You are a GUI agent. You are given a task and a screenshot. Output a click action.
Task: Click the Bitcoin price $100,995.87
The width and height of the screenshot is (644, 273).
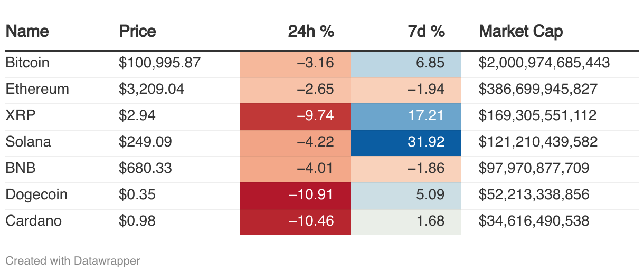[160, 63]
